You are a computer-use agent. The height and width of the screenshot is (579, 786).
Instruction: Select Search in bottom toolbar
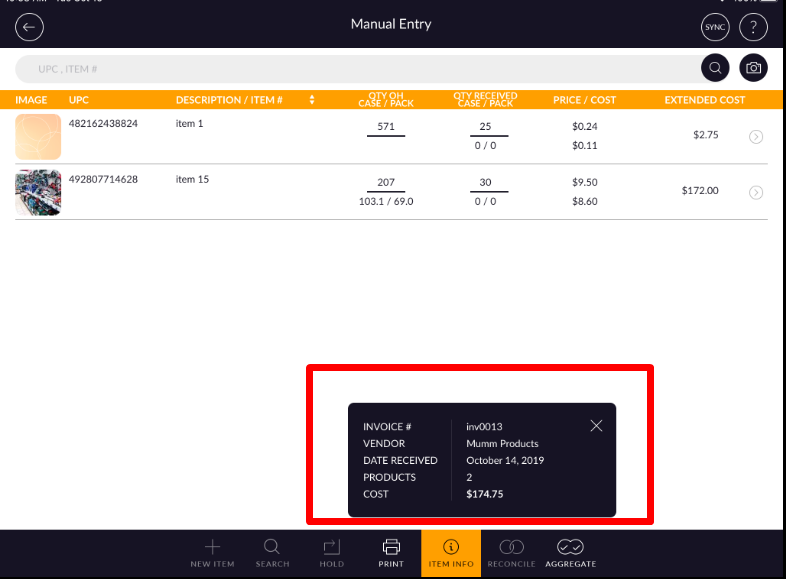[x=272, y=552]
